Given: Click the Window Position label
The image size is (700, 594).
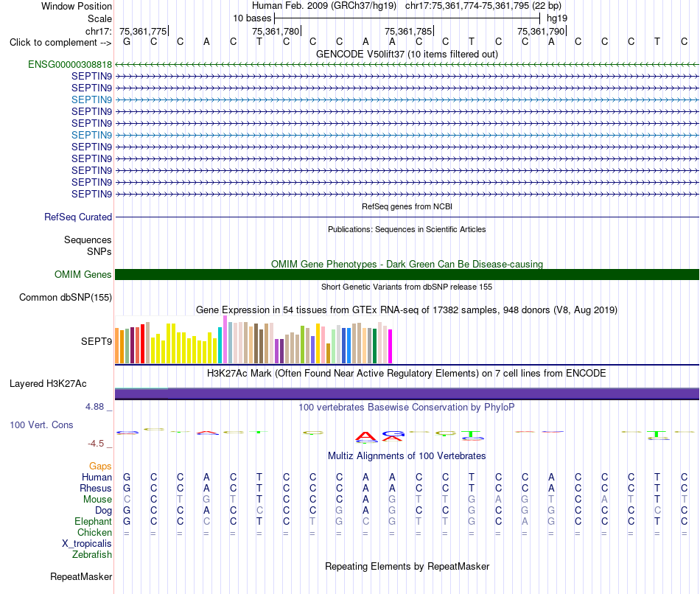Looking at the screenshot, I should (77, 6).
